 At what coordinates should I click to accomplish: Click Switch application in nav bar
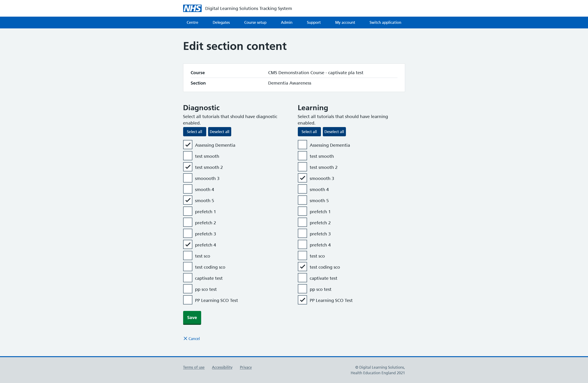click(385, 22)
